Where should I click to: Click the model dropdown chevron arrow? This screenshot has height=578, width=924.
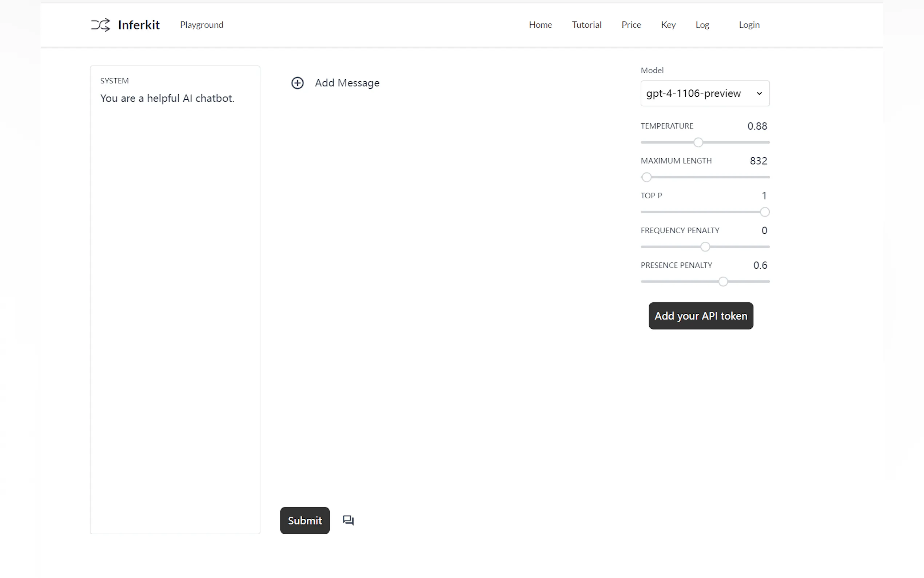(x=759, y=93)
